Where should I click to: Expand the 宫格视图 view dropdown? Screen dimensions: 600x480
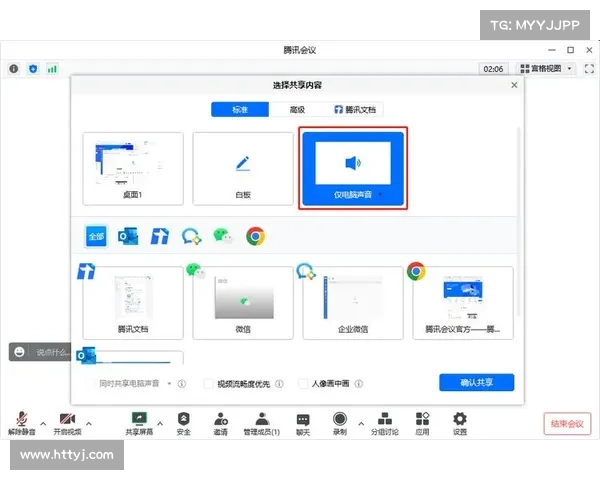coord(545,69)
